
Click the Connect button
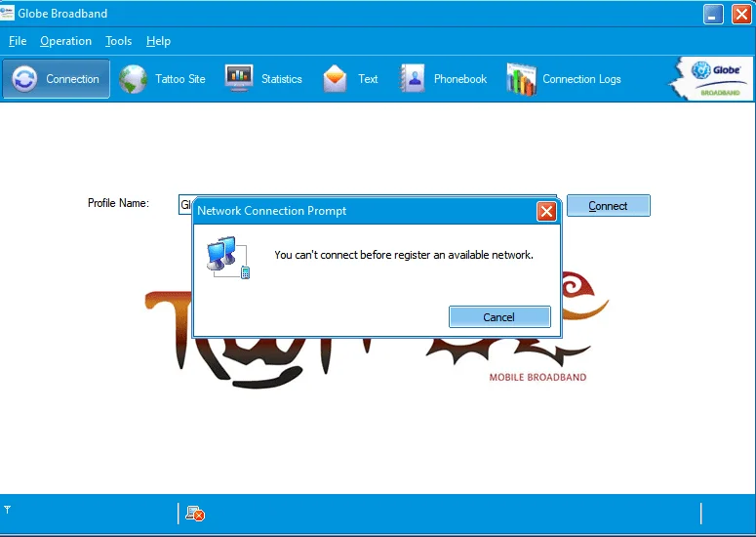[609, 206]
